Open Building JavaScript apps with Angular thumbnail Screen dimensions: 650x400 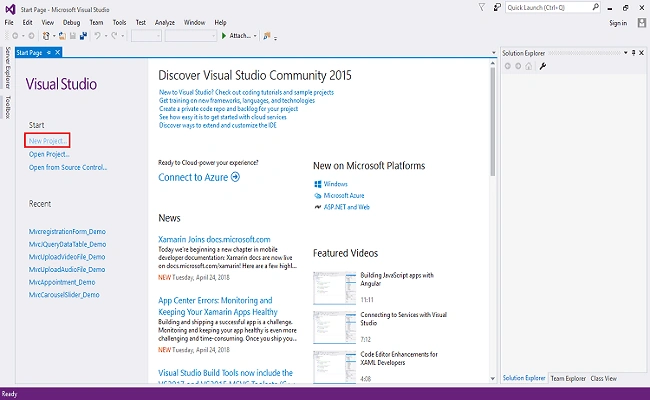[x=335, y=288]
